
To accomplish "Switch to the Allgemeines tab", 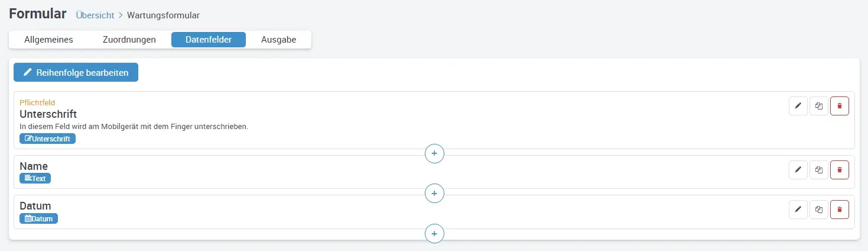I will (48, 40).
